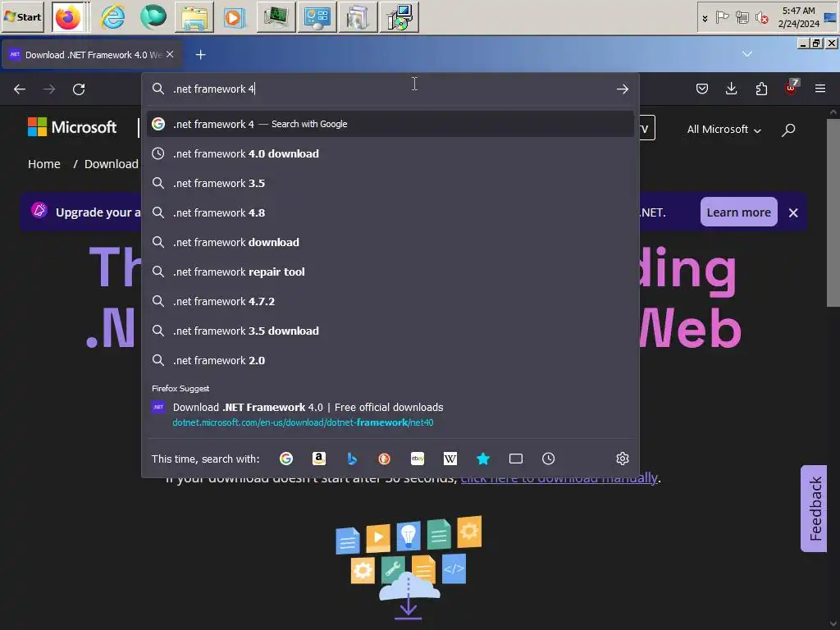Image resolution: width=840 pixels, height=630 pixels.
Task: Select '.net framework 4 — Search with Google'
Action: 390,125
